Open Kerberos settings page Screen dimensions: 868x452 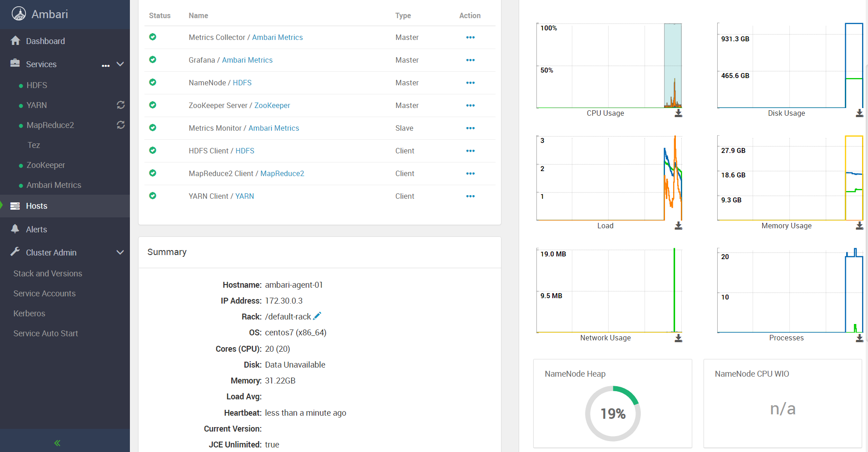click(x=29, y=314)
